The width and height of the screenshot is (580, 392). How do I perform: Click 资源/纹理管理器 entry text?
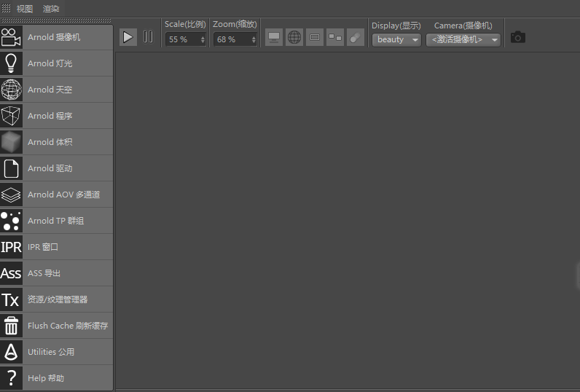(x=58, y=299)
